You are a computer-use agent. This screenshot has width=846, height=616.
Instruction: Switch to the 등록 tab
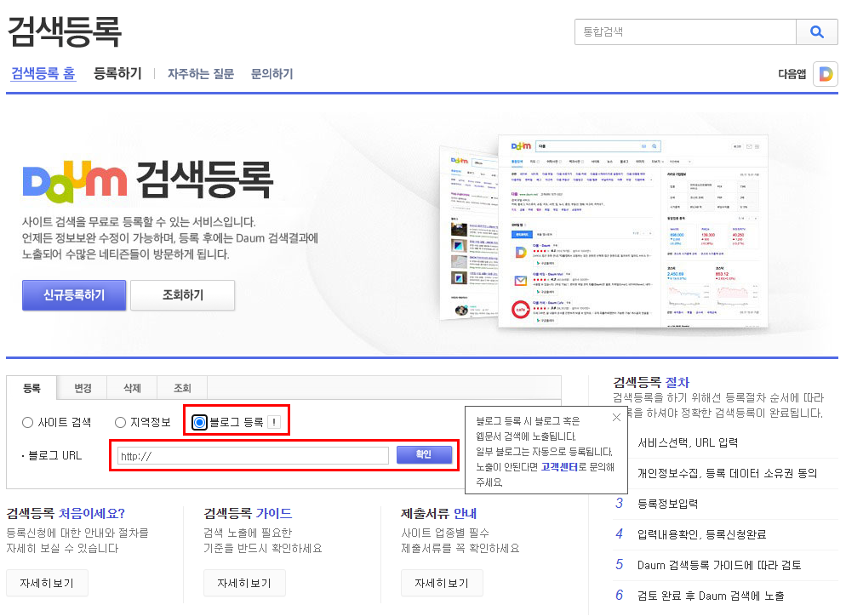(x=31, y=388)
